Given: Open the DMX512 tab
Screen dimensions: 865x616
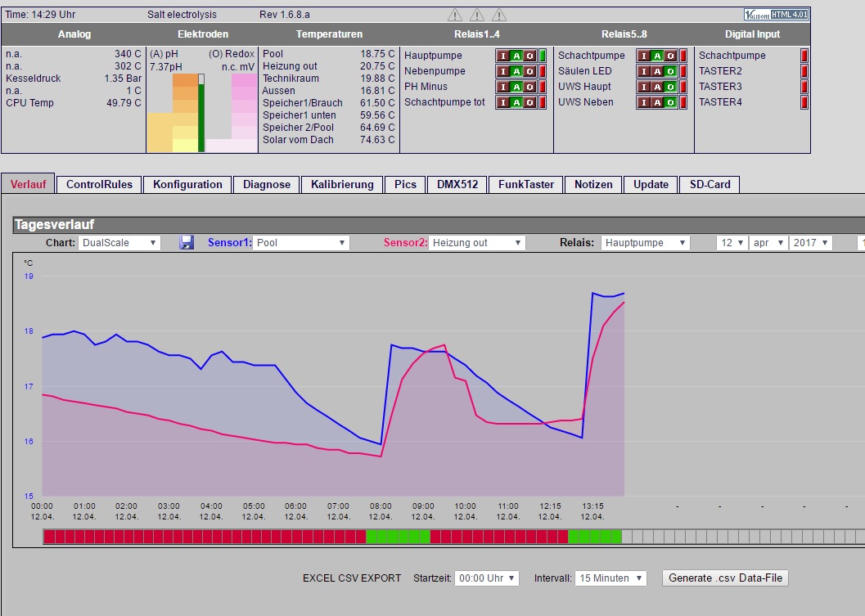Looking at the screenshot, I should pyautogui.click(x=457, y=184).
